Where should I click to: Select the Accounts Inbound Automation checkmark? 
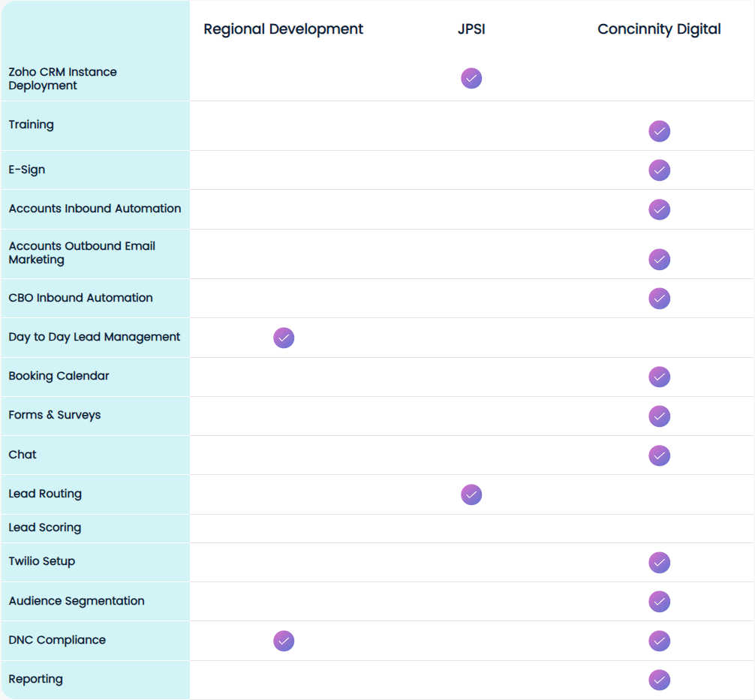(659, 209)
